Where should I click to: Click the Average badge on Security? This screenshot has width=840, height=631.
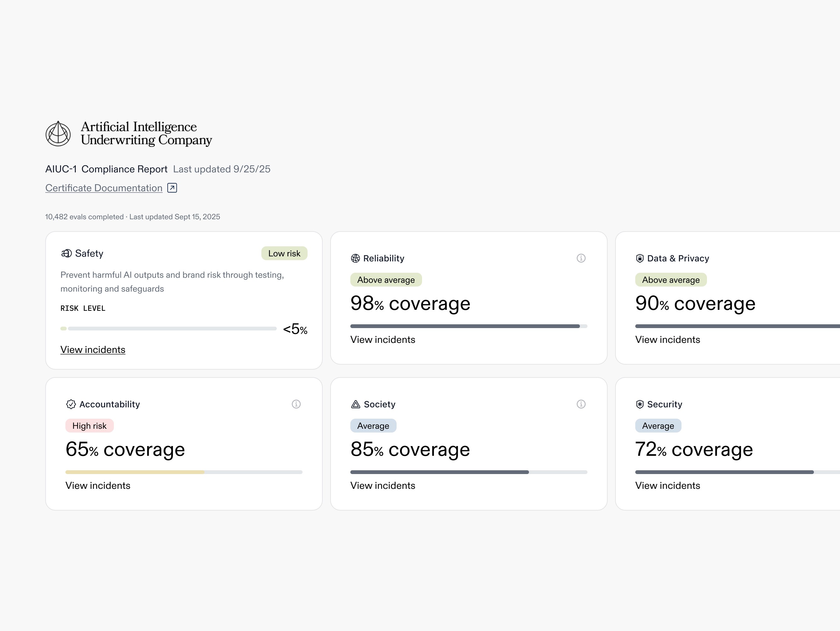tap(658, 426)
